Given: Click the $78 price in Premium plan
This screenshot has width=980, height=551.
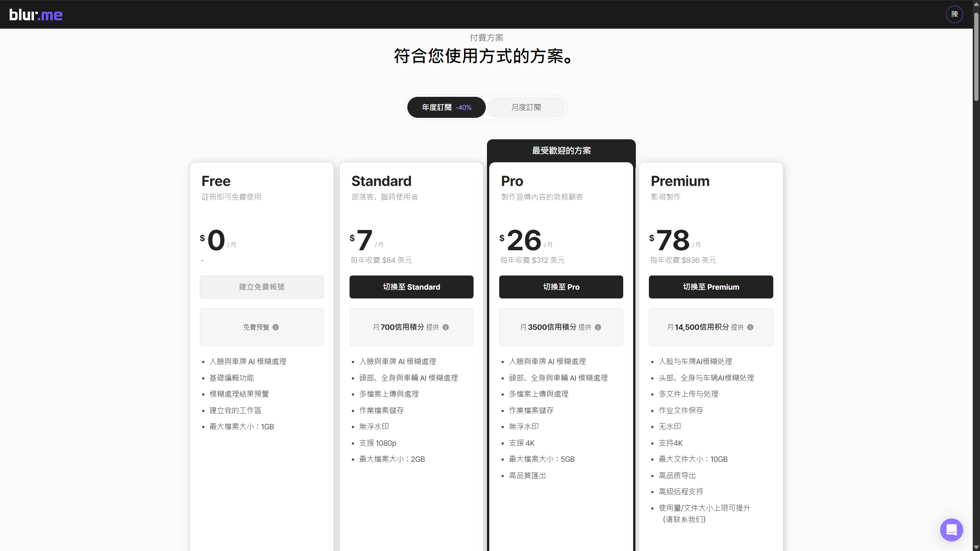Looking at the screenshot, I should click(x=670, y=240).
